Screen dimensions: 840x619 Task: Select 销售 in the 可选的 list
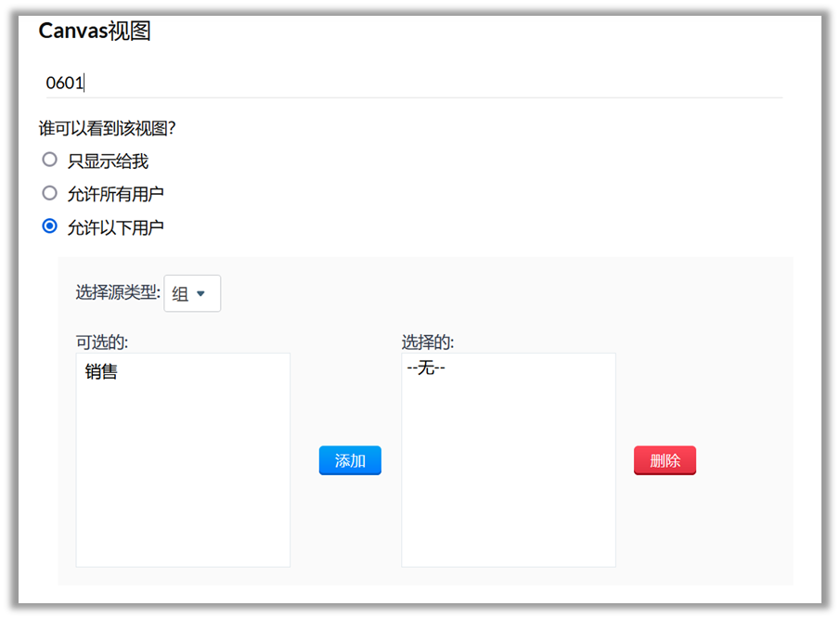pos(102,373)
